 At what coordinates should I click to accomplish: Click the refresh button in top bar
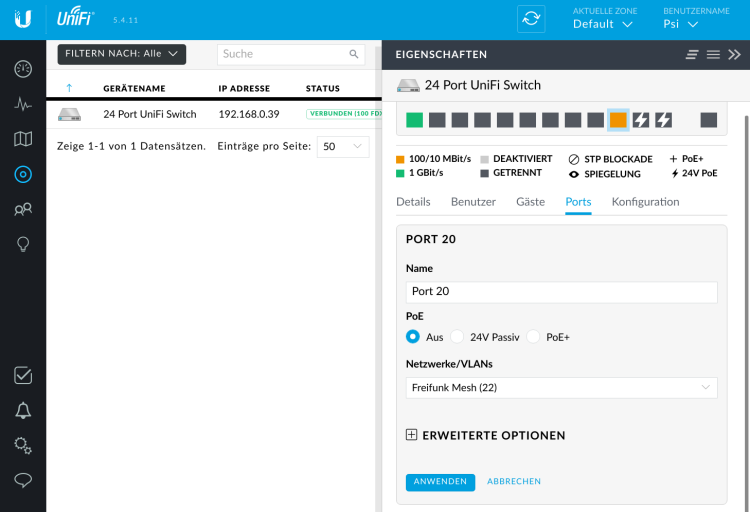click(531, 19)
